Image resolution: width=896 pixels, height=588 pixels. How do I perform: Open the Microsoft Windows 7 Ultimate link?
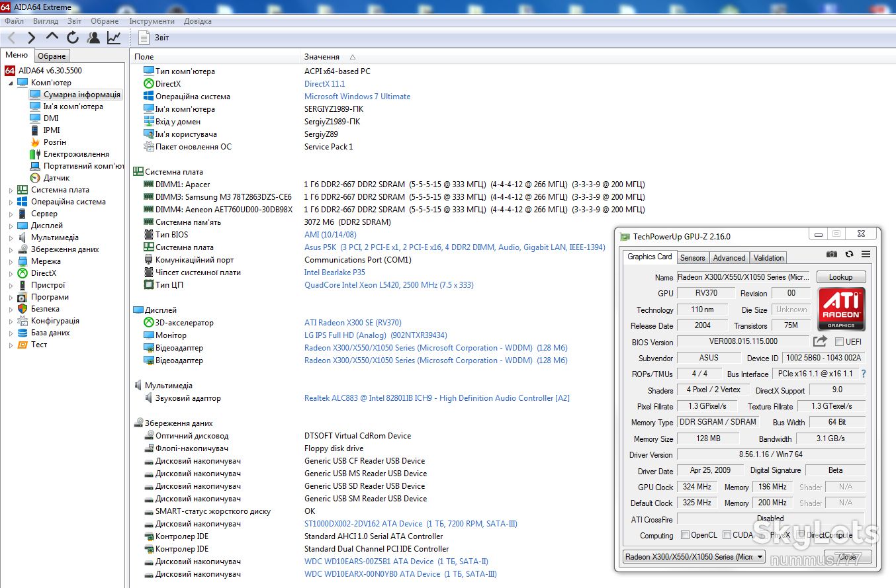pyautogui.click(x=357, y=97)
